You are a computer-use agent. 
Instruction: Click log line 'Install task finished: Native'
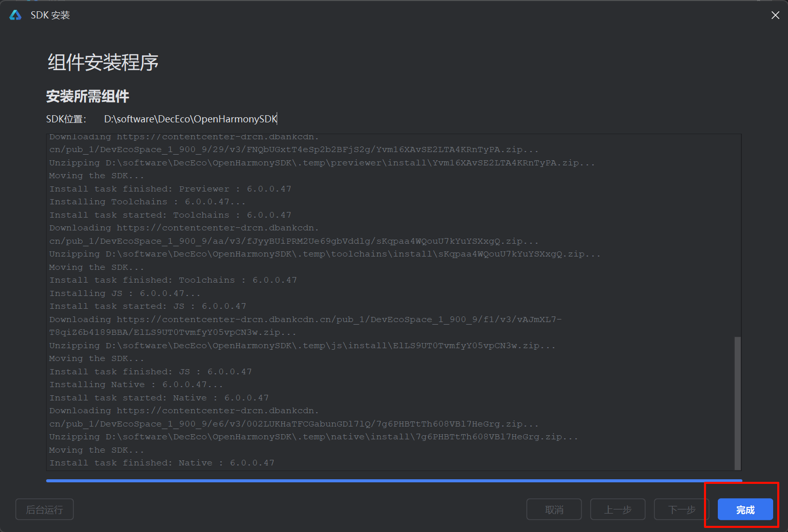tap(162, 463)
